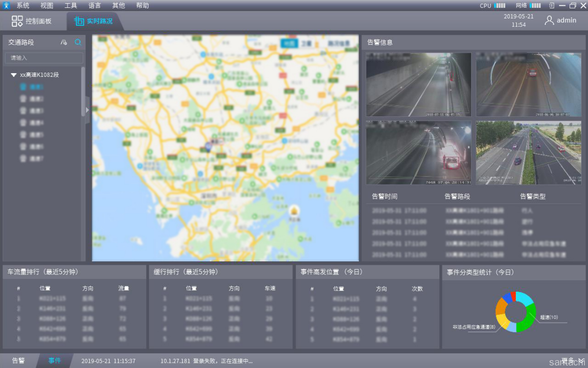Click the left panel collapse arrow handle
Viewport: 588px width, 368px height.
87,110
